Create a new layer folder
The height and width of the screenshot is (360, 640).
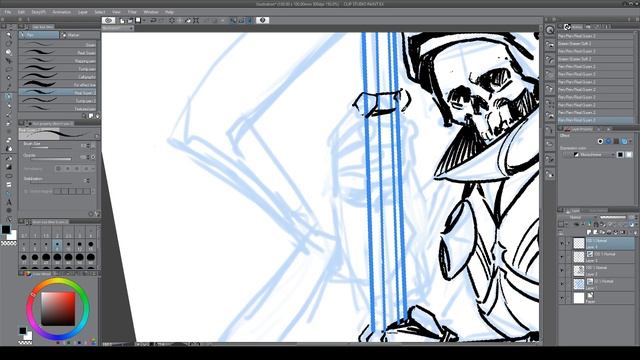tap(602, 232)
